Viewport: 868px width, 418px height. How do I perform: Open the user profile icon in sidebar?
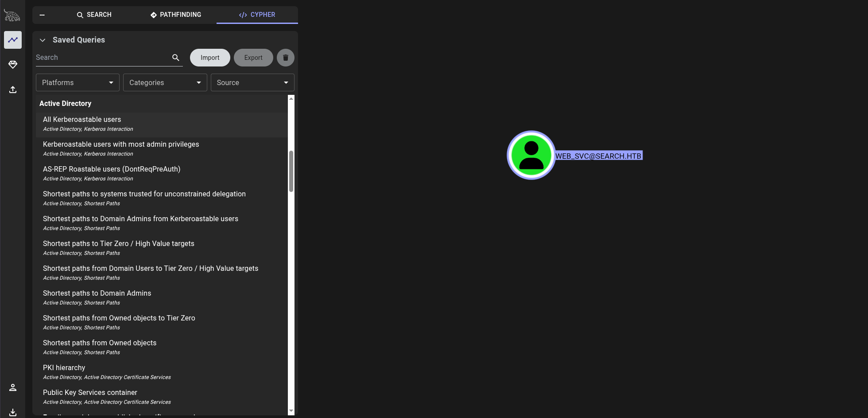point(13,387)
